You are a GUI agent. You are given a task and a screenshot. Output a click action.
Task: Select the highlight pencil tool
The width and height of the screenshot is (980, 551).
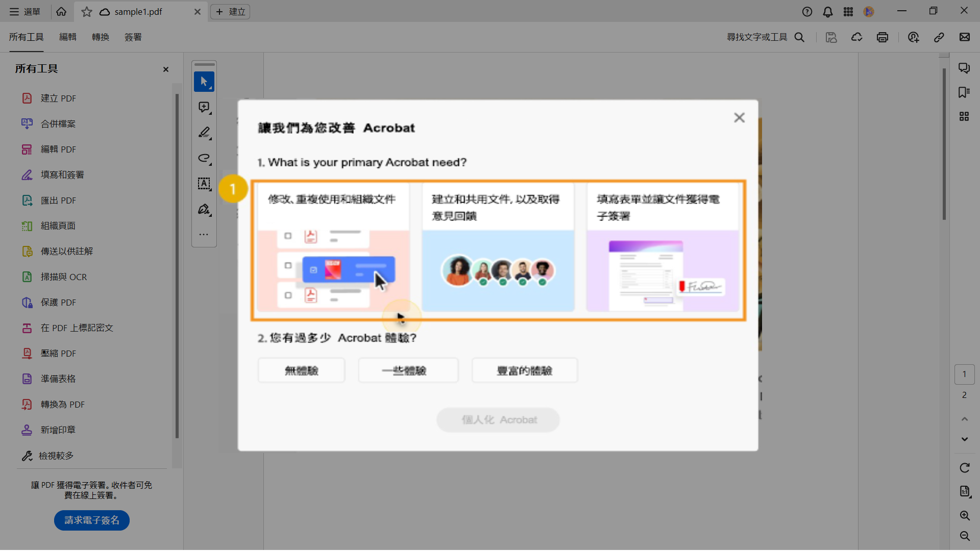click(x=204, y=133)
